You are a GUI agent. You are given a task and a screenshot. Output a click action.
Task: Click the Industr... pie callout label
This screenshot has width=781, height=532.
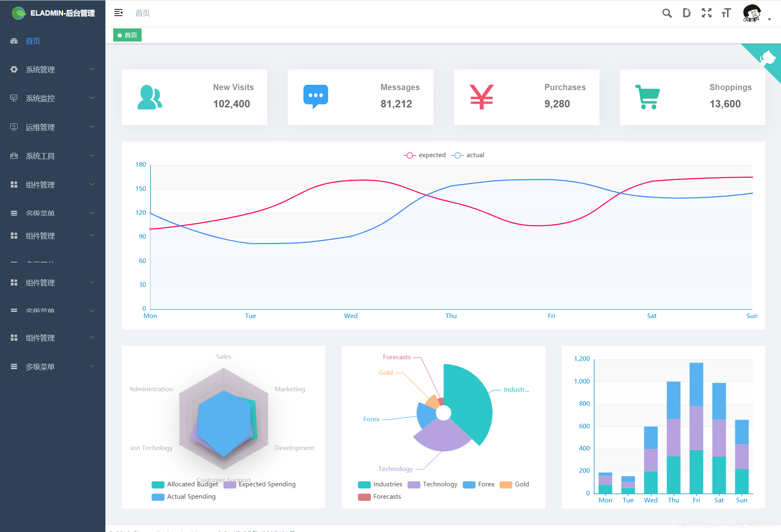[516, 389]
